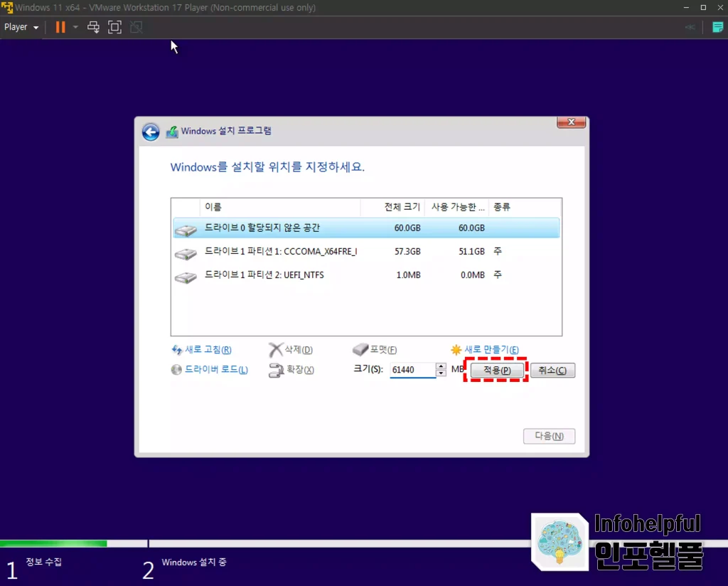Choose the 포맷(F) format option
The width and height of the screenshot is (728, 586).
[x=375, y=349]
